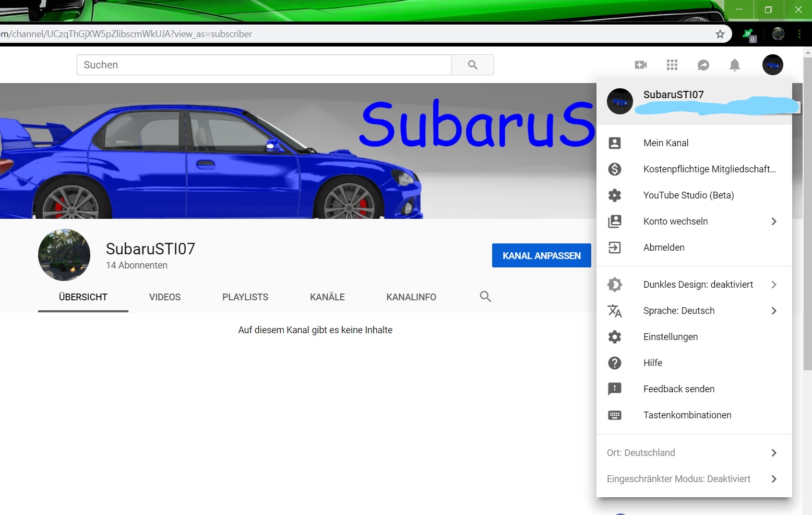The width and height of the screenshot is (812, 515).
Task: Expand Ort: Deutschland chevron
Action: (x=774, y=453)
